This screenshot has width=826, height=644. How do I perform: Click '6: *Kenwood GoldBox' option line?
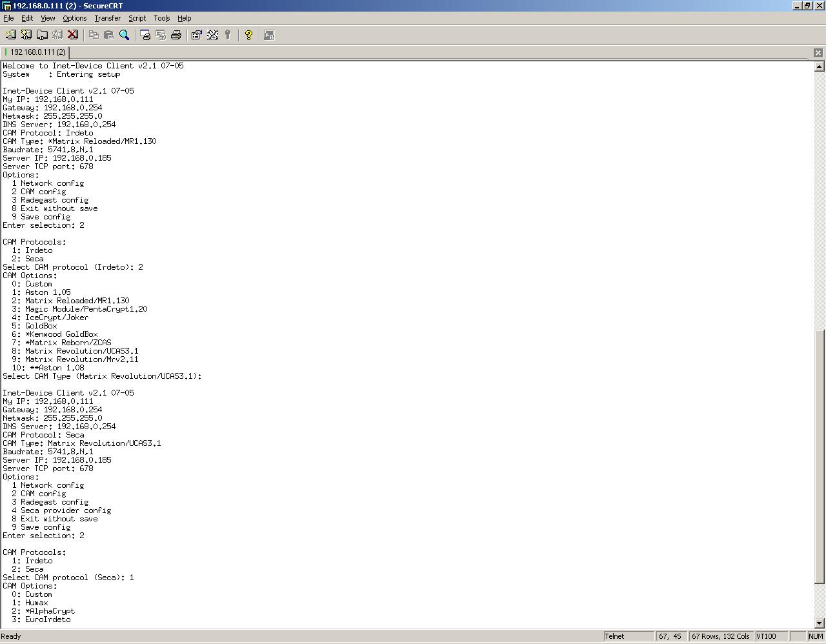point(54,334)
